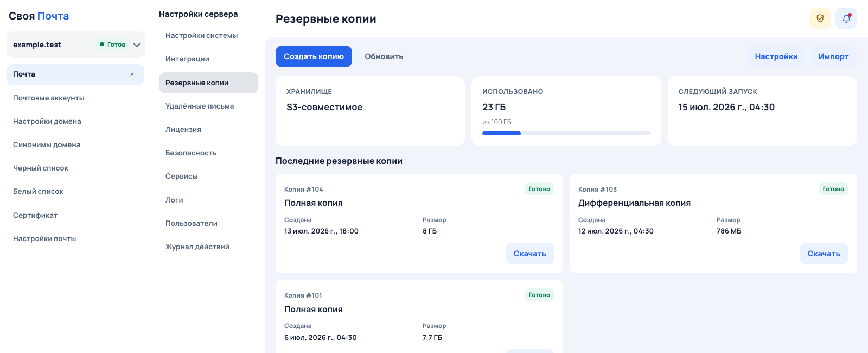Image resolution: width=868 pixels, height=353 pixels.
Task: Click the S3-совместимое storage value
Action: pos(324,108)
